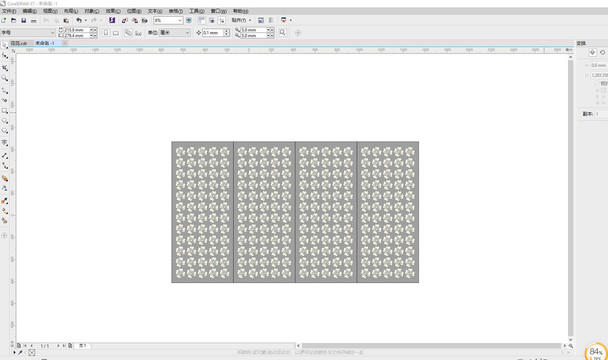Click the Import icon
This screenshot has width=608, height=360.
point(124,20)
